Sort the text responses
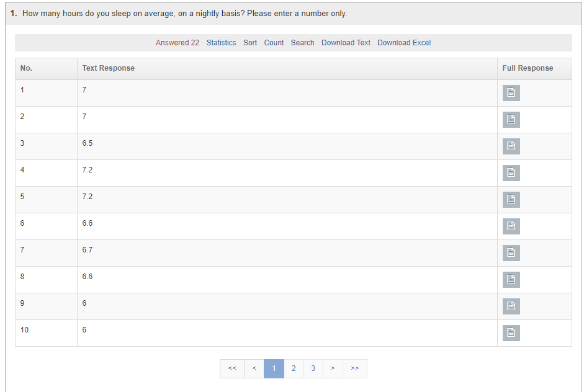This screenshot has height=392, width=584. 250,43
